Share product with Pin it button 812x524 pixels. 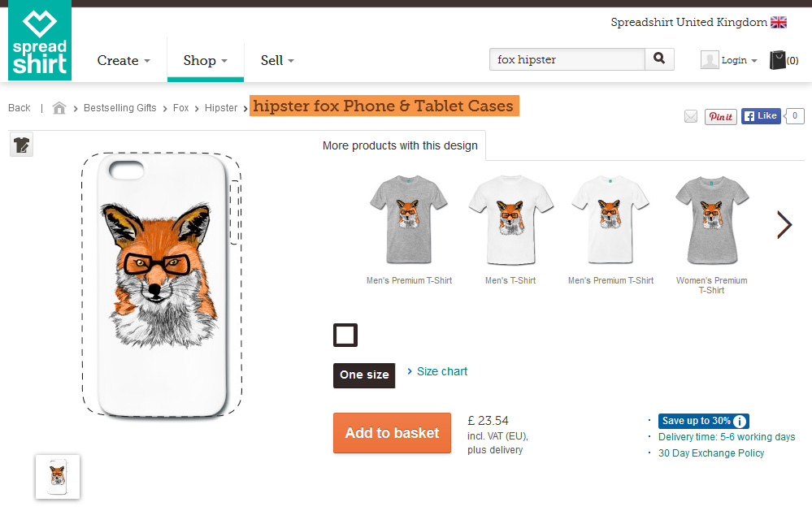pyautogui.click(x=720, y=117)
